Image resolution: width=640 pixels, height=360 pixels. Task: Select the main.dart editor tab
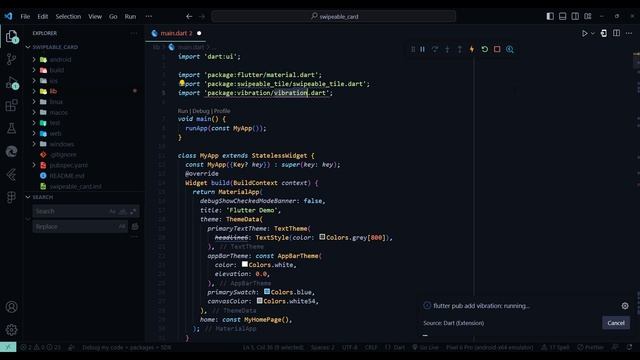click(x=176, y=33)
